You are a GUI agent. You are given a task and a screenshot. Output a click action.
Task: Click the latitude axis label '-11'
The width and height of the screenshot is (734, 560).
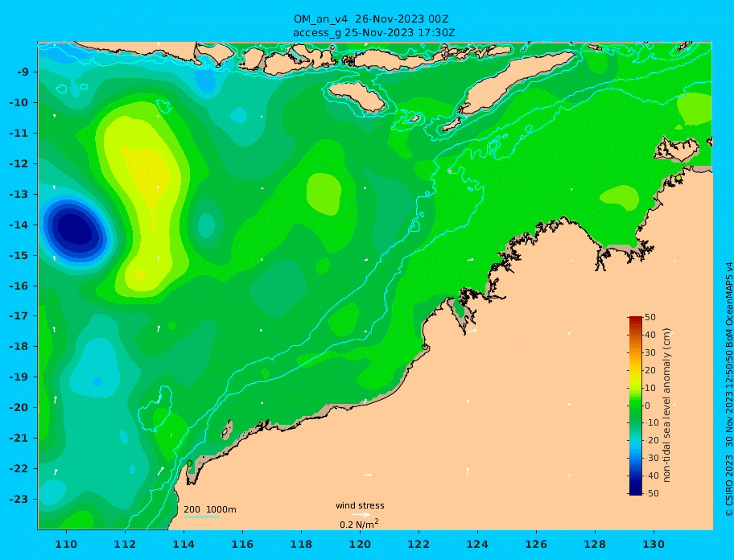[19, 134]
